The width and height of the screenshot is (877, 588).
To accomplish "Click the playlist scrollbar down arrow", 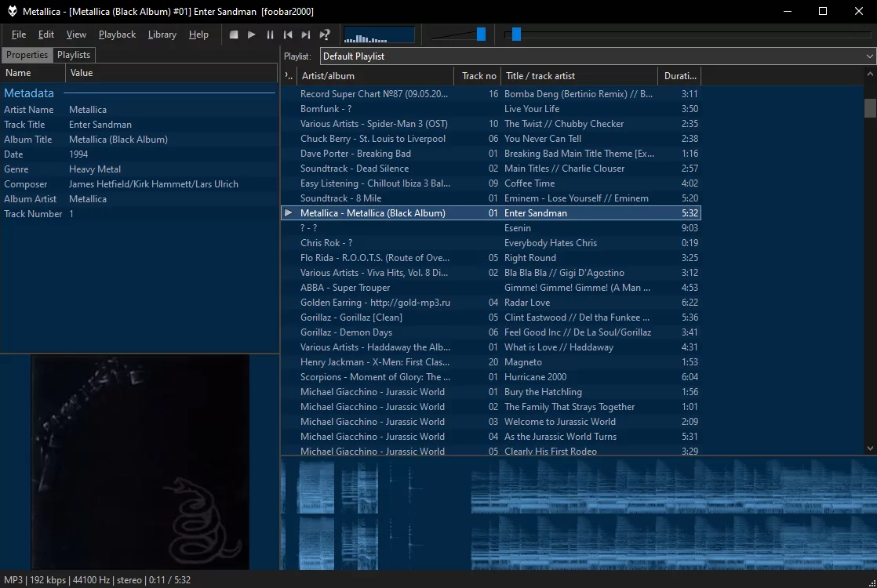I will [870, 448].
